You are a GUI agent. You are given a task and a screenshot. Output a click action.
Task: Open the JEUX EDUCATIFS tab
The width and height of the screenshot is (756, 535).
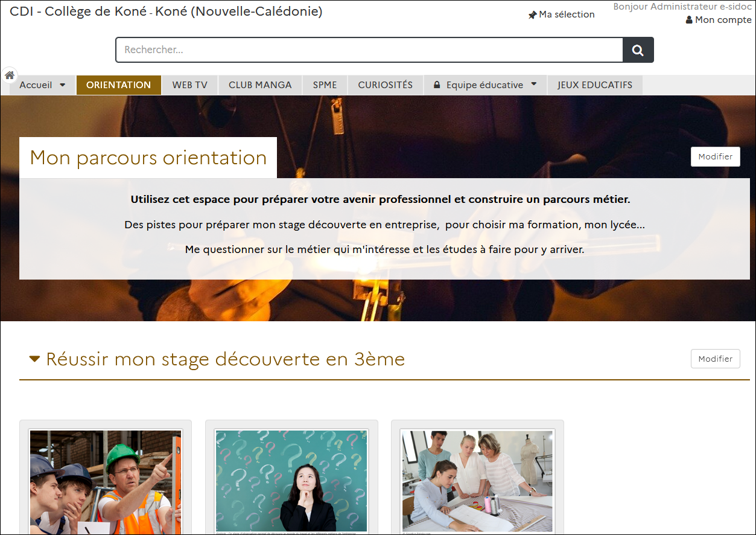point(594,85)
